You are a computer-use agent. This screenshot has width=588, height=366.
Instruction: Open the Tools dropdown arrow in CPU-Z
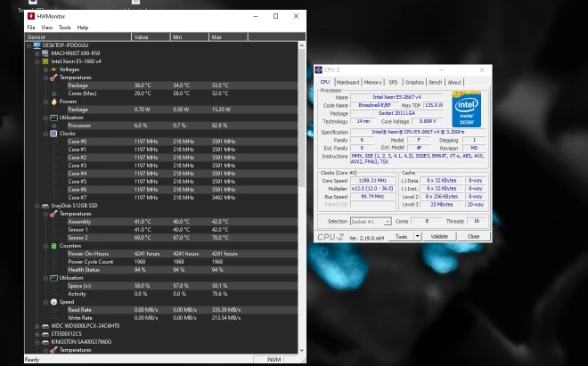417,236
